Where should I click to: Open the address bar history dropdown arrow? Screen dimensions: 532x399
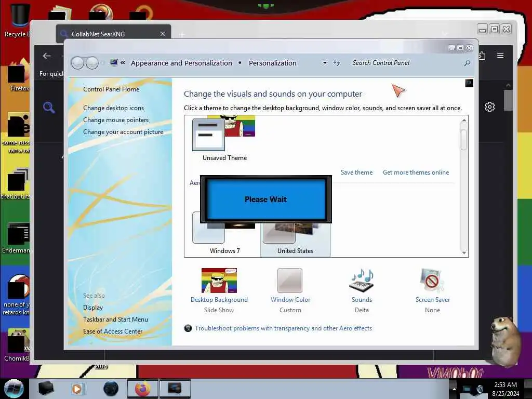pos(325,63)
